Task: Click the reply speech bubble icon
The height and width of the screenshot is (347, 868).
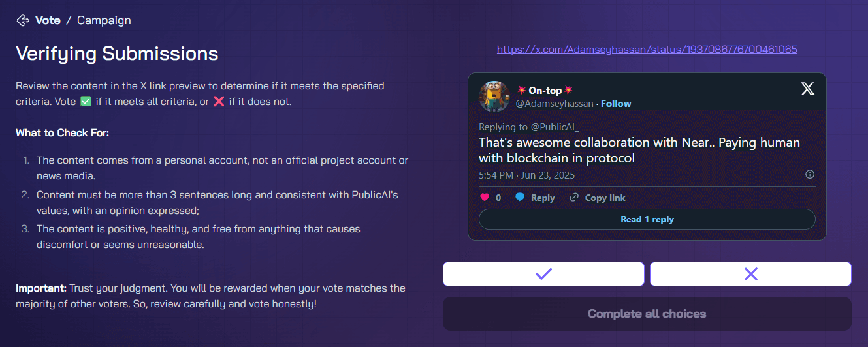Action: (x=520, y=198)
